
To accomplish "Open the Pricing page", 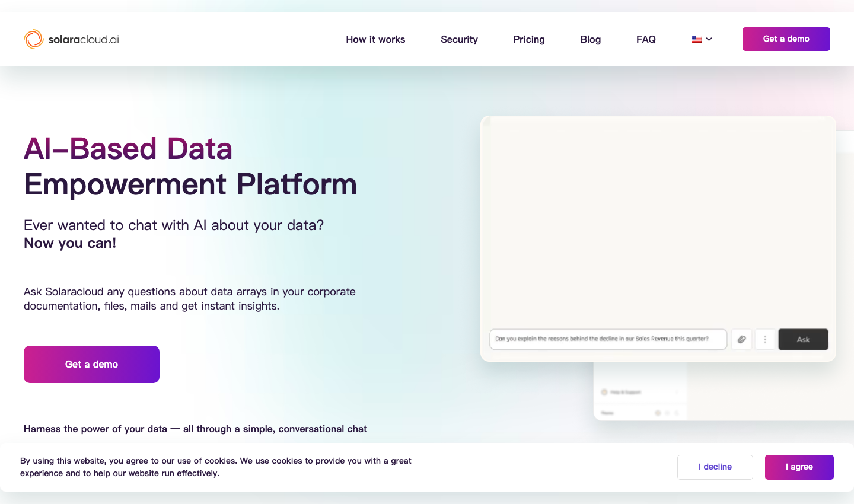I will (529, 39).
